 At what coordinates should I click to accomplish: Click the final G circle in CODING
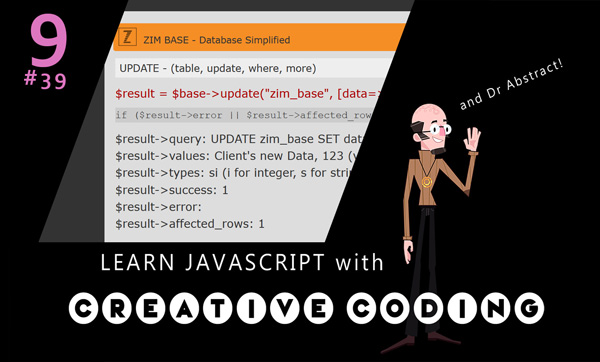pyautogui.click(x=529, y=308)
